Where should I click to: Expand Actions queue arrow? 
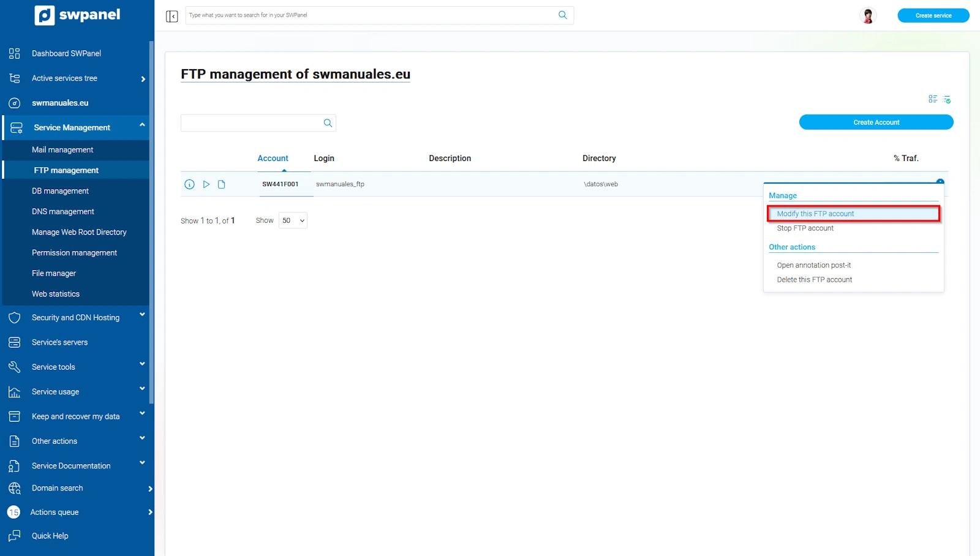[x=150, y=512]
